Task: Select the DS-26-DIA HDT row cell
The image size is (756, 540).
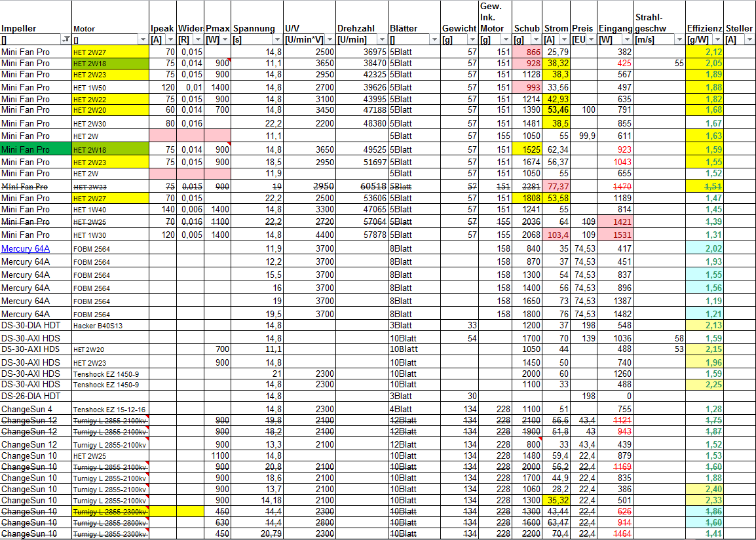Action: tap(31, 396)
